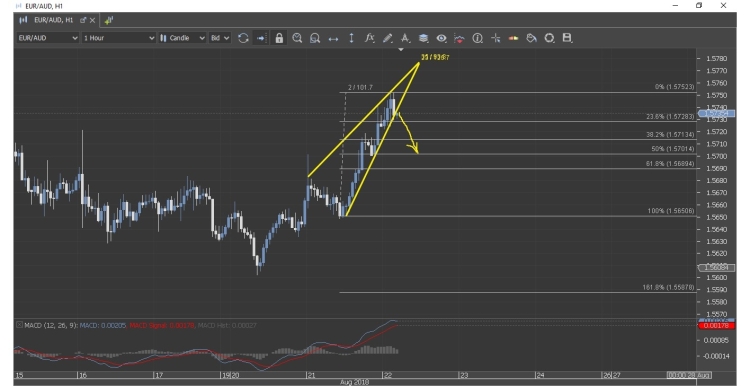Click the zoom out magnifier icon

tap(315, 38)
